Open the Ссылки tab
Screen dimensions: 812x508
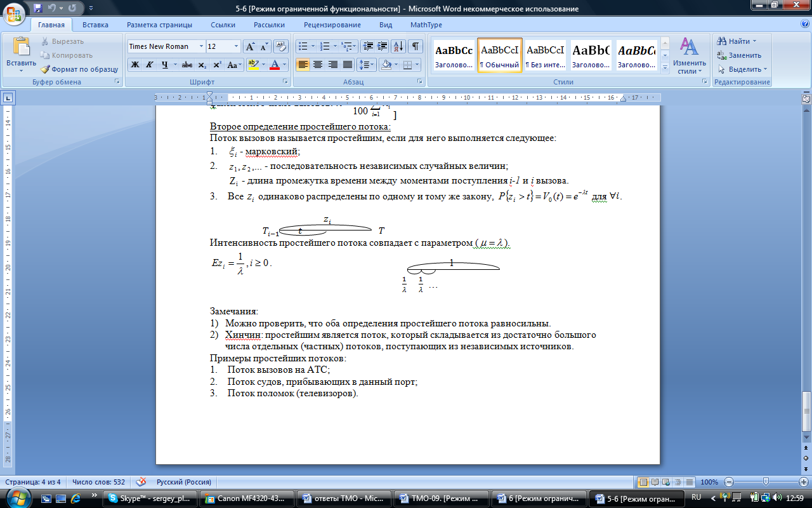click(223, 25)
